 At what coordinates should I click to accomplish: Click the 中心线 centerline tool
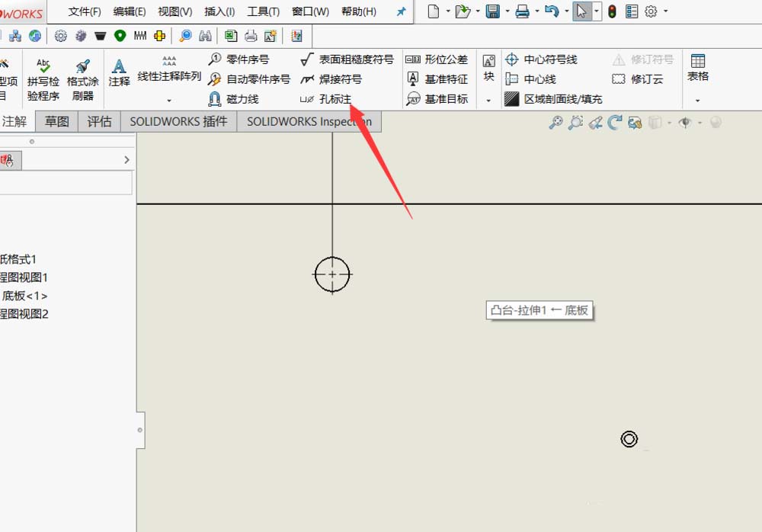[530, 79]
